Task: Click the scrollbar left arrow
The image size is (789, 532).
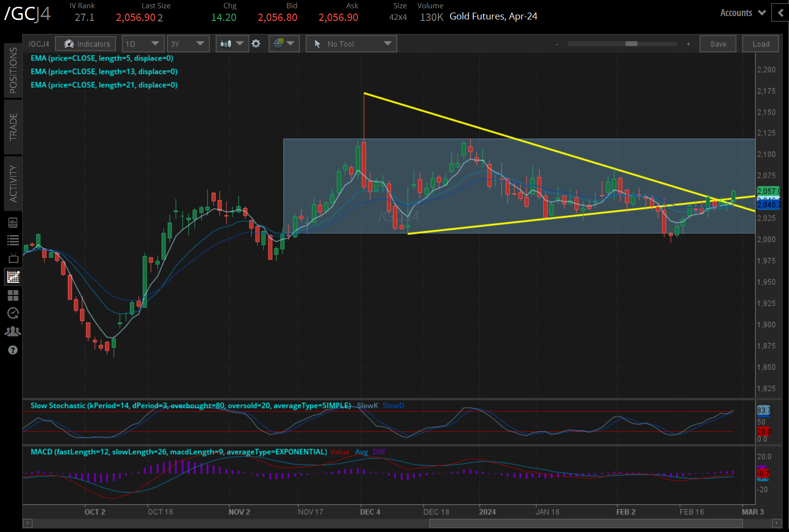Action: click(x=28, y=523)
